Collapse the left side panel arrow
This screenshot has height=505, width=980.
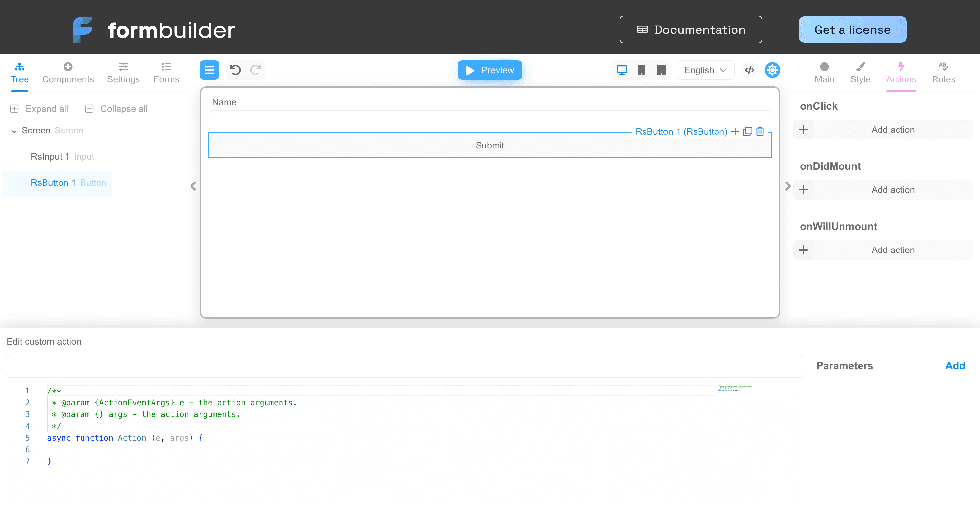click(193, 186)
